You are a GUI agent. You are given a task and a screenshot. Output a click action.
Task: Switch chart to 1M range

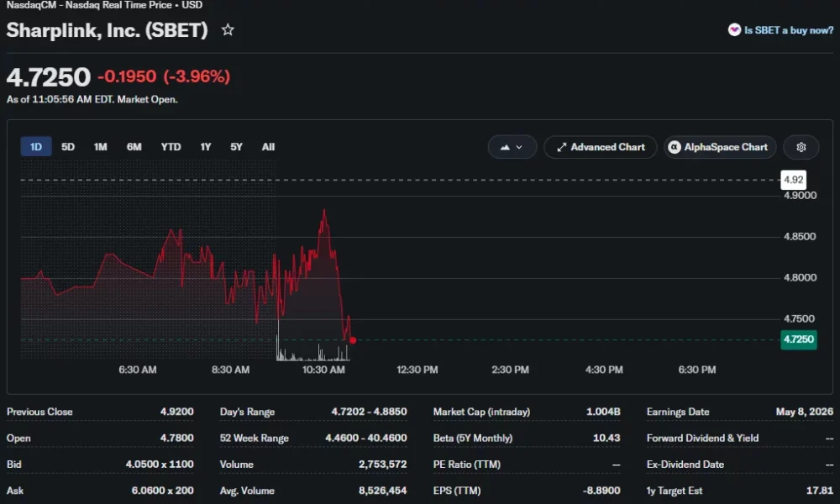coord(100,147)
